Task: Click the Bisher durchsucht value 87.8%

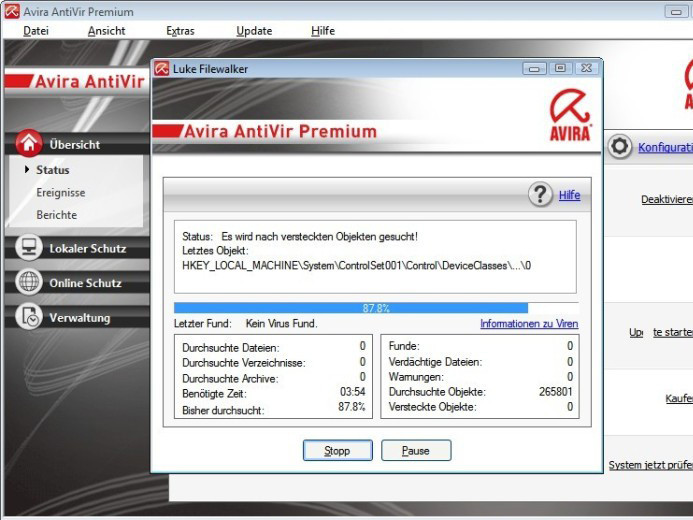Action: [352, 407]
